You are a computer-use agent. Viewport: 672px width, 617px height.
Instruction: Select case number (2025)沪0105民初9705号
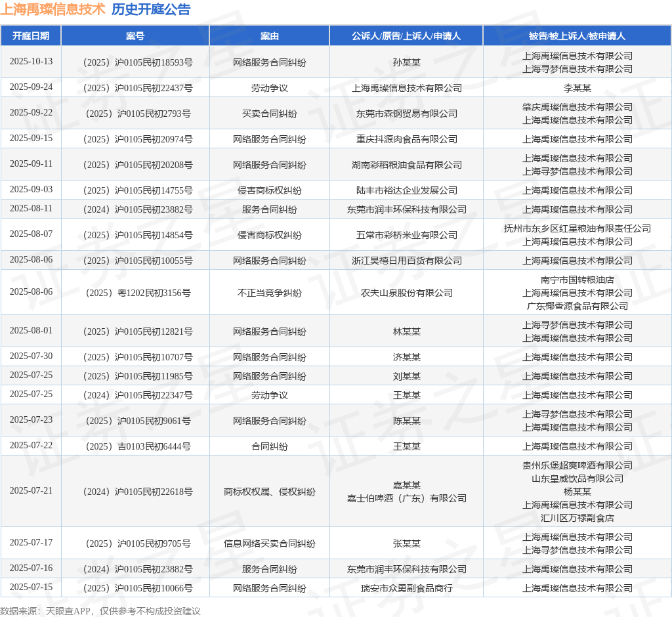point(138,543)
